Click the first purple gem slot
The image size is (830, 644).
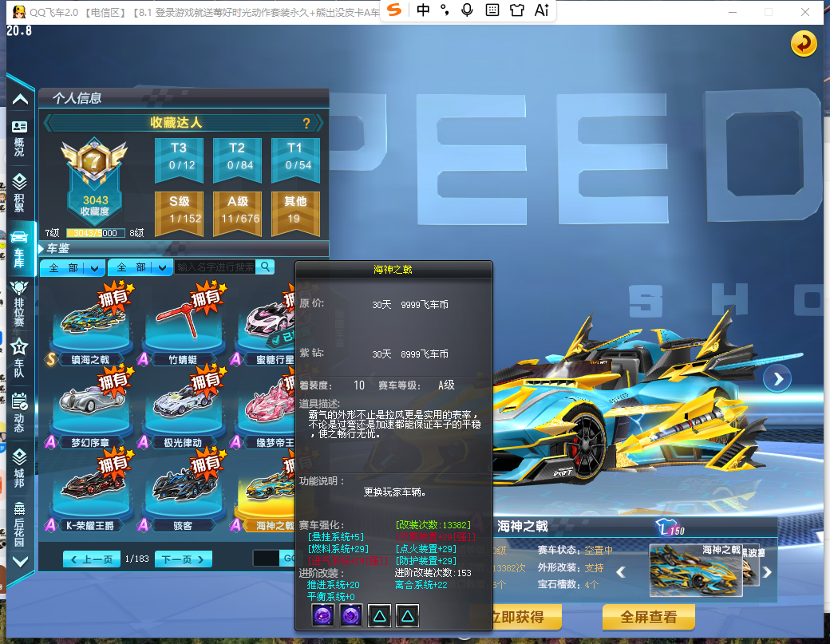pyautogui.click(x=323, y=615)
